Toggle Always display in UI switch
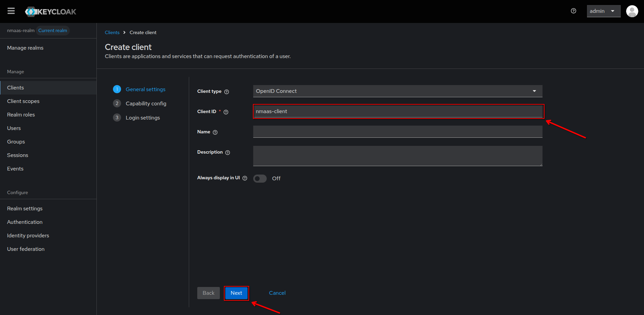Viewport: 644px width, 315px height. [x=260, y=179]
